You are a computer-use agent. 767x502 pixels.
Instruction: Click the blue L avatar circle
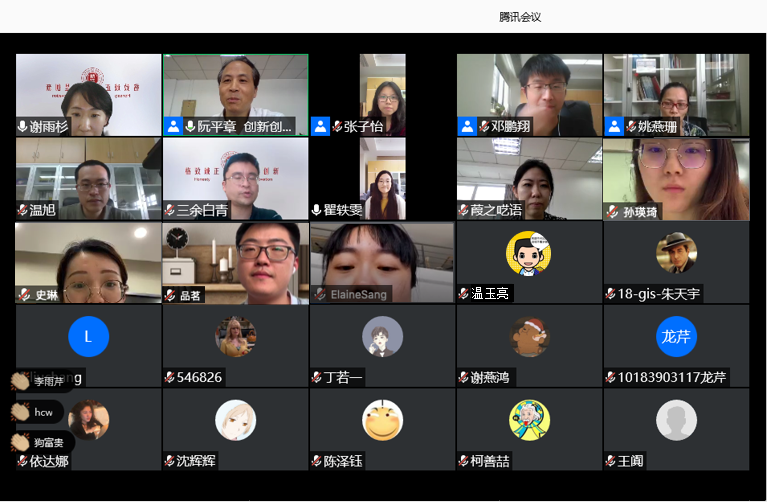click(89, 337)
